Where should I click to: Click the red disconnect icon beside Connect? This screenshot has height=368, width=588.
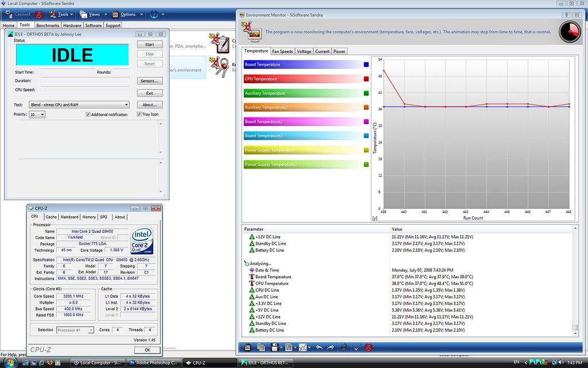tap(38, 14)
